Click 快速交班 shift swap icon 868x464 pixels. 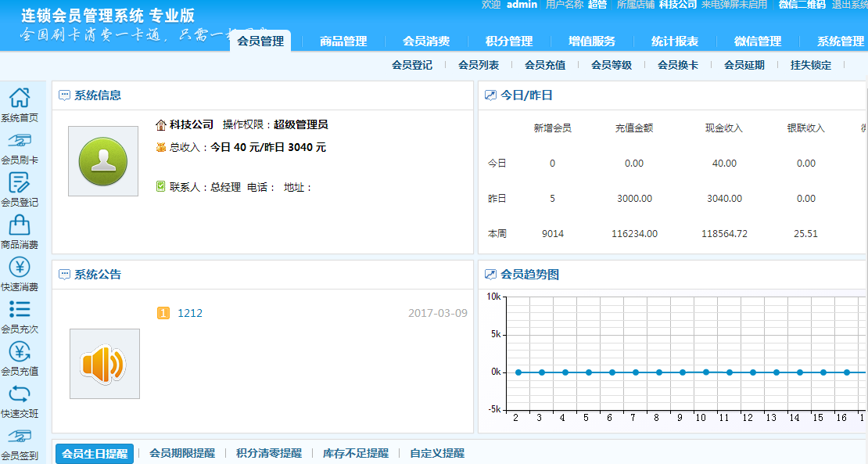[20, 394]
